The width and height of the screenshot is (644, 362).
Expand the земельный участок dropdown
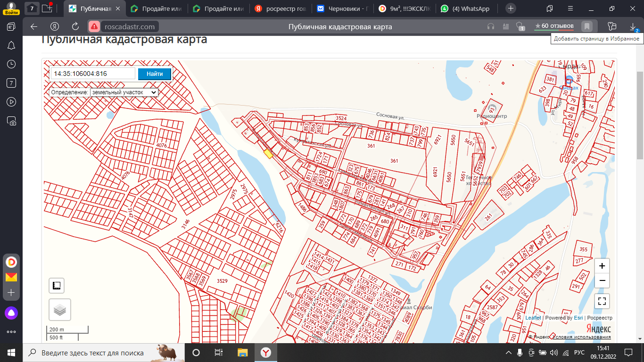pyautogui.click(x=124, y=92)
